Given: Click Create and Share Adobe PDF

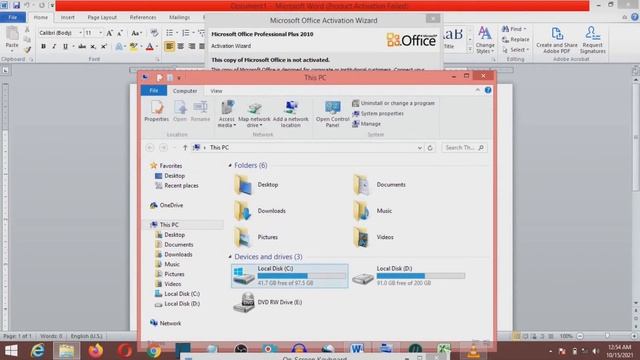Looking at the screenshot, I should click(x=557, y=40).
